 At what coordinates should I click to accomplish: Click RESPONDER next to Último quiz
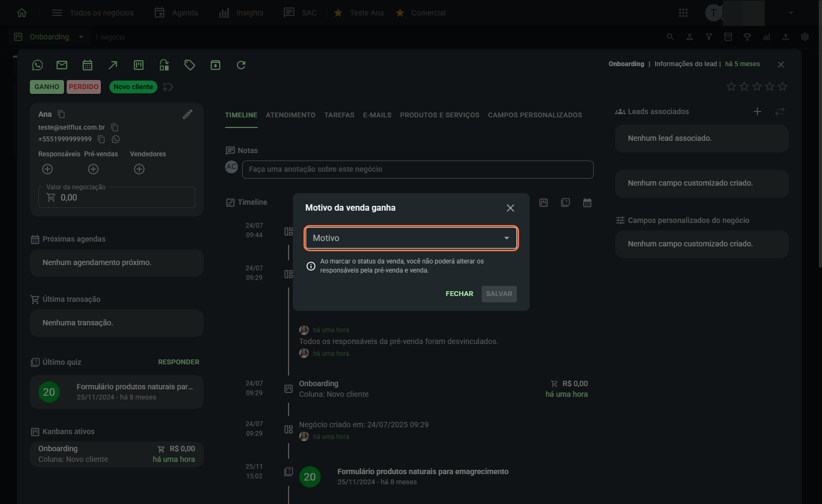tap(179, 362)
